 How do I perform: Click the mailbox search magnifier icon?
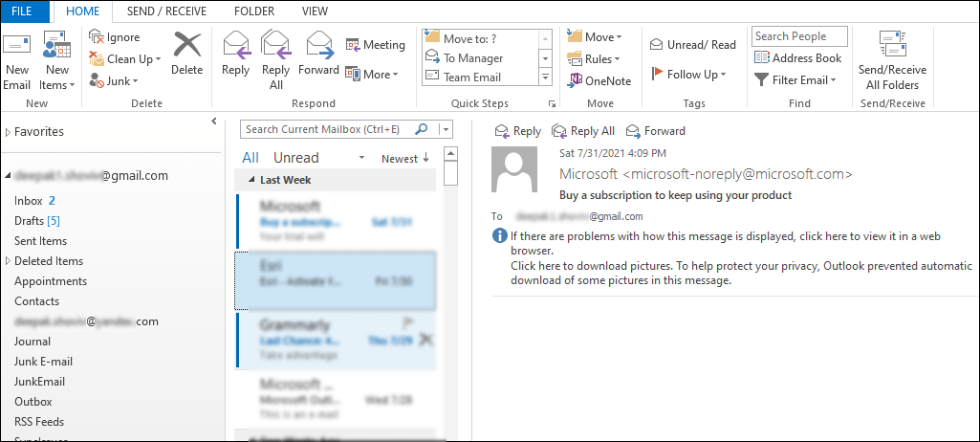(x=422, y=129)
